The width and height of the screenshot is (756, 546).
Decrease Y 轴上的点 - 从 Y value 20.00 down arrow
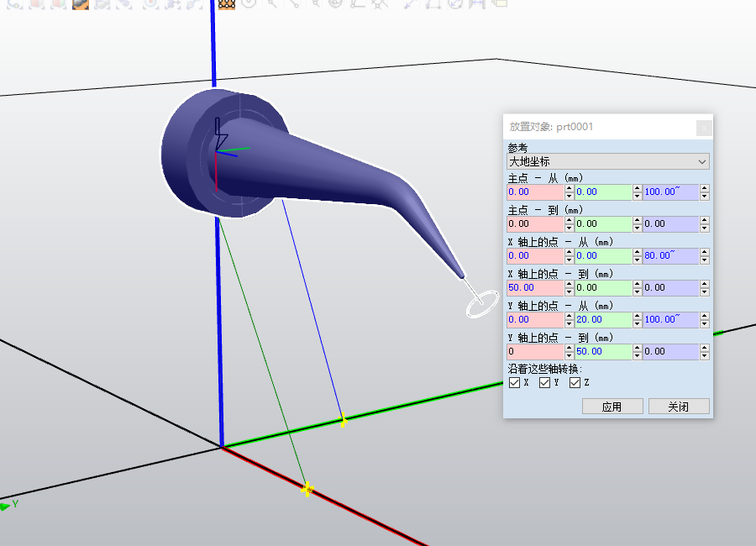pos(638,323)
